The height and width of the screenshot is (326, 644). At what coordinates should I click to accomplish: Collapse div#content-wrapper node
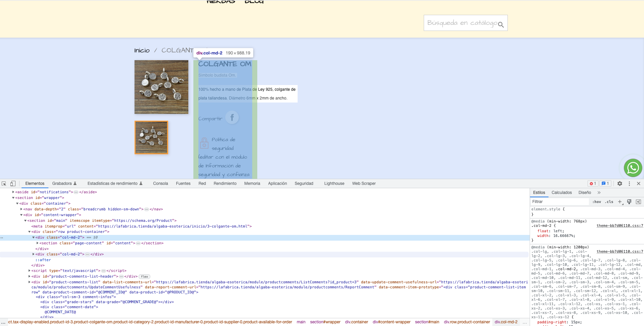click(x=21, y=215)
